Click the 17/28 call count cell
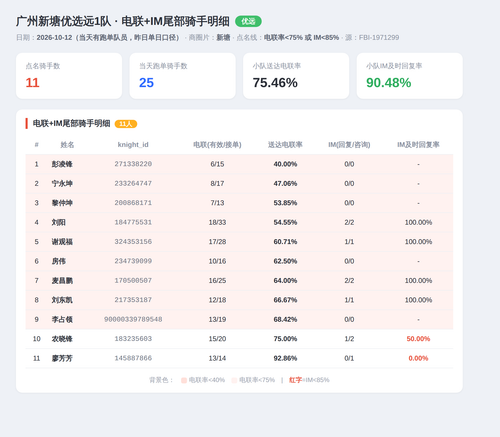Viewport: 500px width, 437px height. coord(217,242)
